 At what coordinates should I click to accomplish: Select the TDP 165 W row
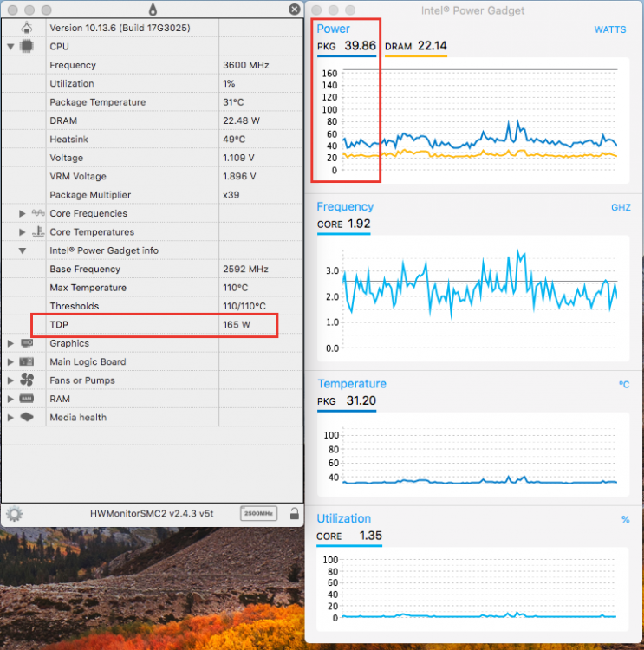click(x=153, y=325)
